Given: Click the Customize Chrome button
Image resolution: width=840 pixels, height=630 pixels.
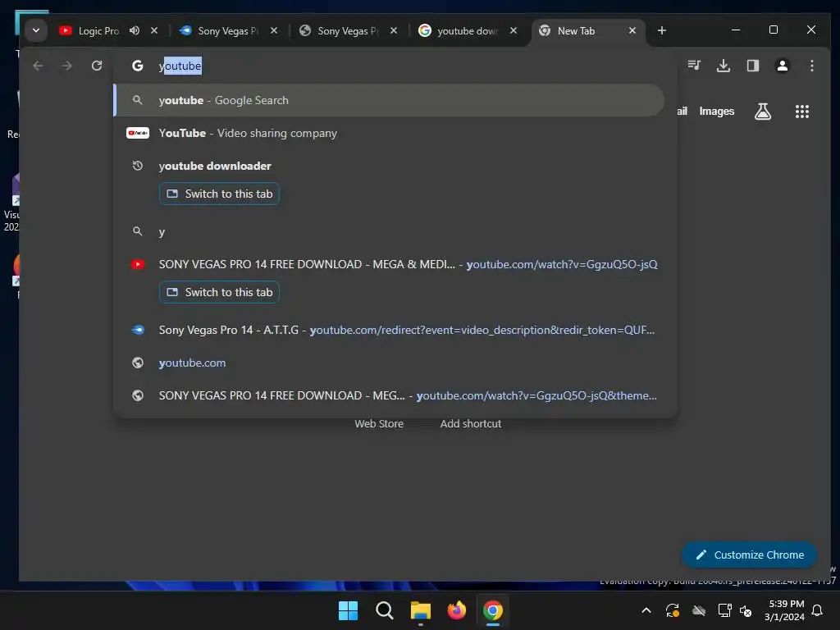Looking at the screenshot, I should (x=749, y=555).
